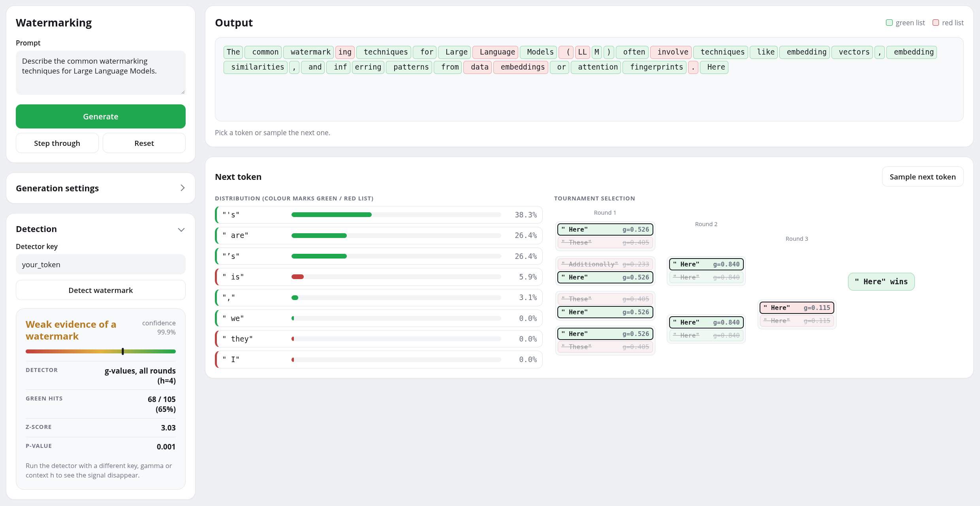Click the Detector key input field
Screen dimensions: 980x506
[x=101, y=264]
